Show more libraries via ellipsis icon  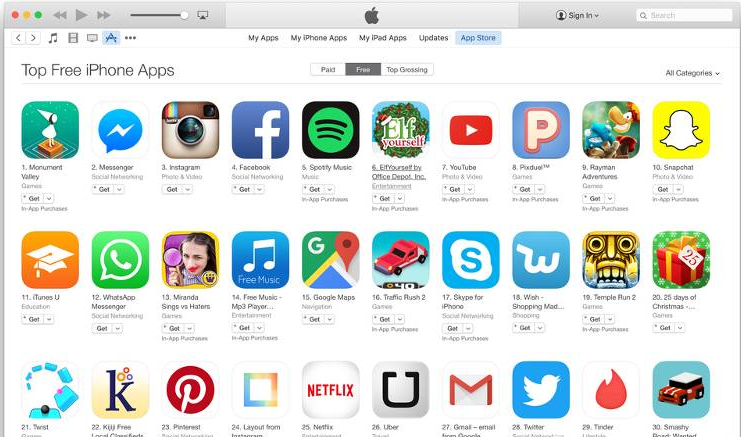pos(130,38)
